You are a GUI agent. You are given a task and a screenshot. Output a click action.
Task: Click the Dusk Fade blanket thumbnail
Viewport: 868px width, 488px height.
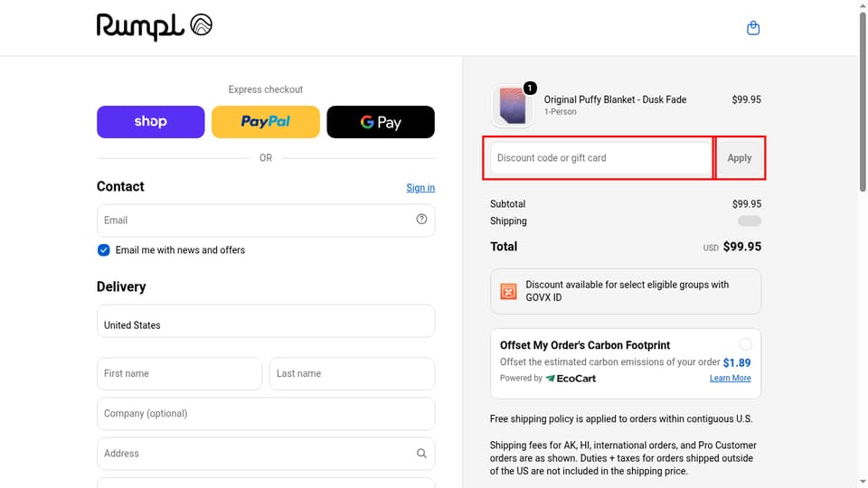513,105
